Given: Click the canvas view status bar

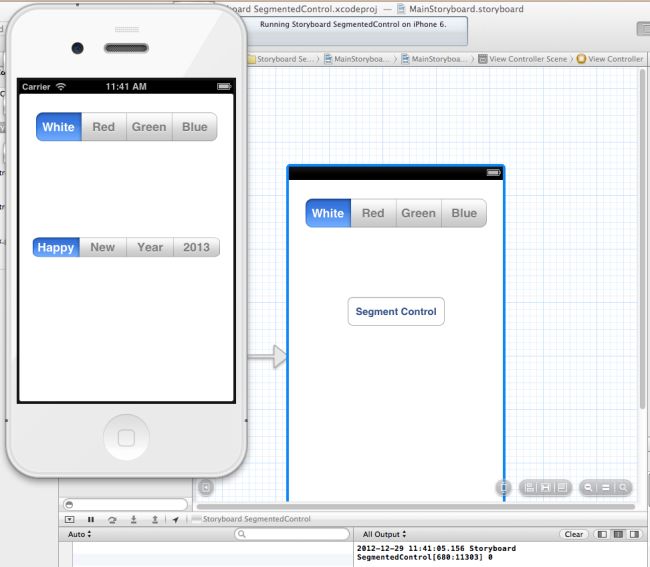Looking at the screenshot, I should pyautogui.click(x=396, y=172).
